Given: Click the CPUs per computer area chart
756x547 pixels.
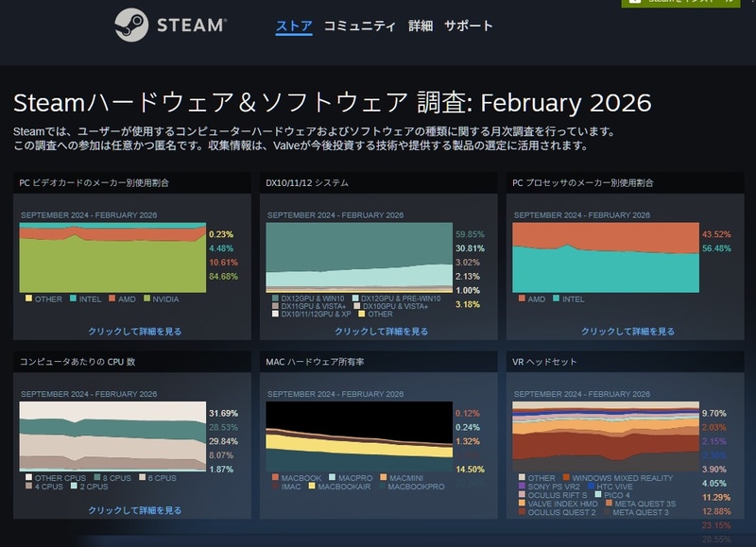Looking at the screenshot, I should 112,436.
